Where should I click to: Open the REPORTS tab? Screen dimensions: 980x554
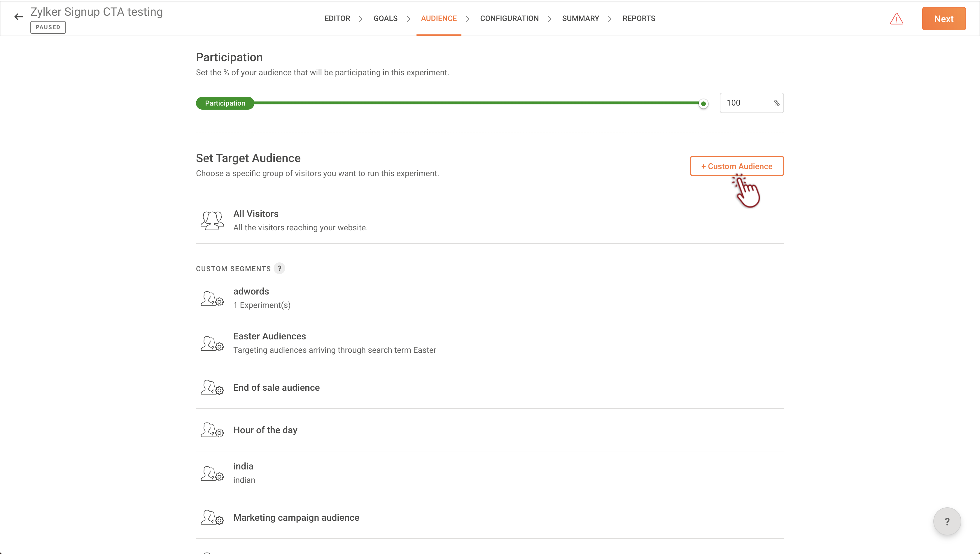coord(639,18)
